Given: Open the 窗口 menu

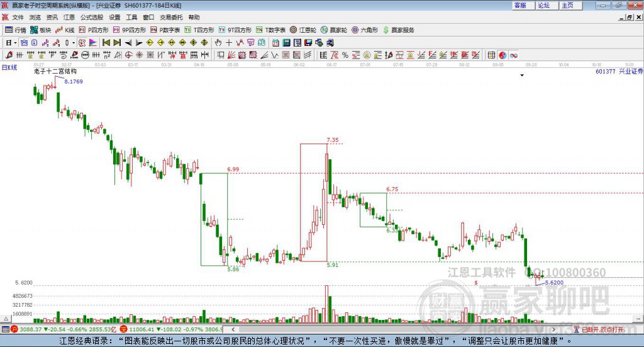Looking at the screenshot, I should (x=148, y=17).
